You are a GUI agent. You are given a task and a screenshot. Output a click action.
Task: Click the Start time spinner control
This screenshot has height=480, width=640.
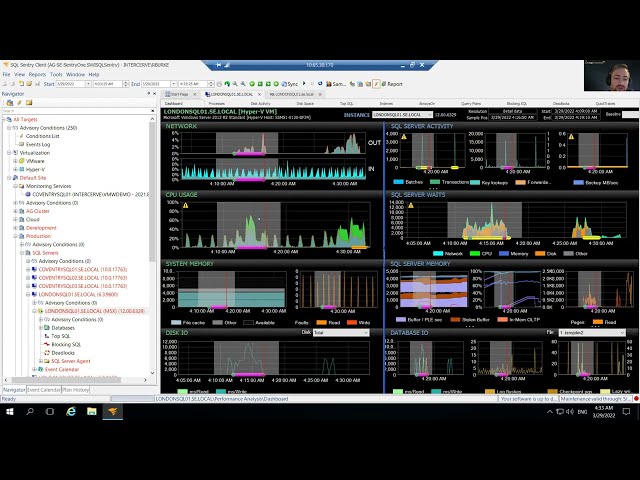(125, 84)
